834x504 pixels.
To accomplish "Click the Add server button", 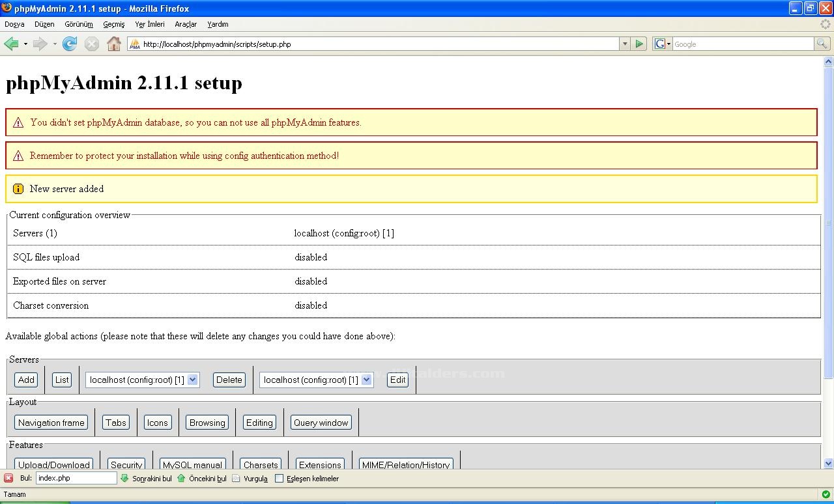I will (25, 380).
